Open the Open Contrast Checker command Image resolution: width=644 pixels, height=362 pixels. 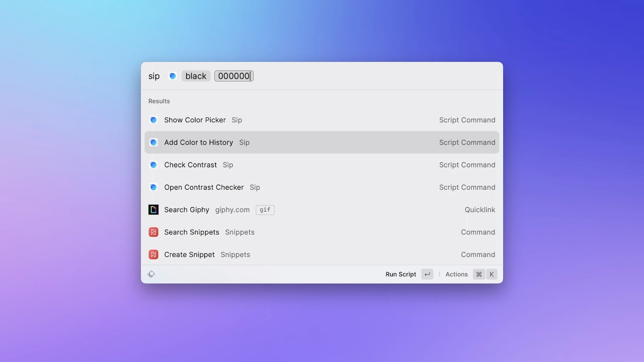322,187
